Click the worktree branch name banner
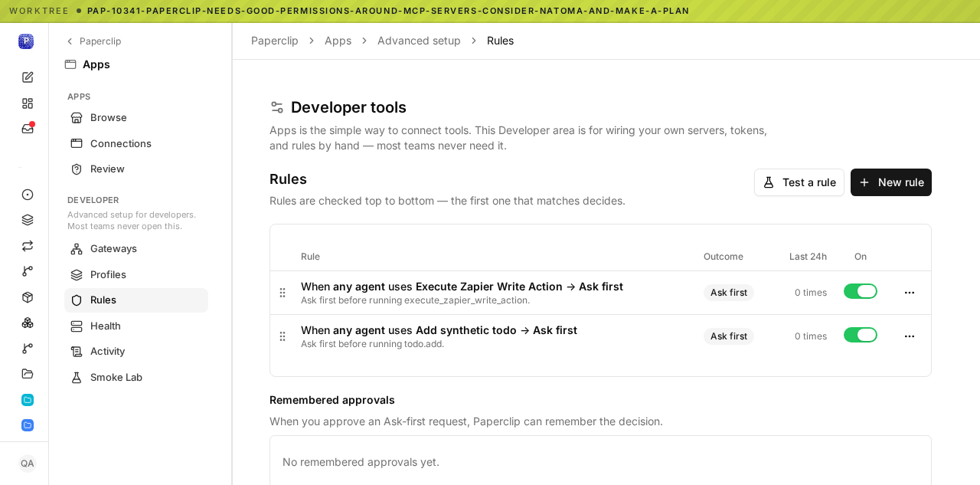980x485 pixels. tap(388, 11)
